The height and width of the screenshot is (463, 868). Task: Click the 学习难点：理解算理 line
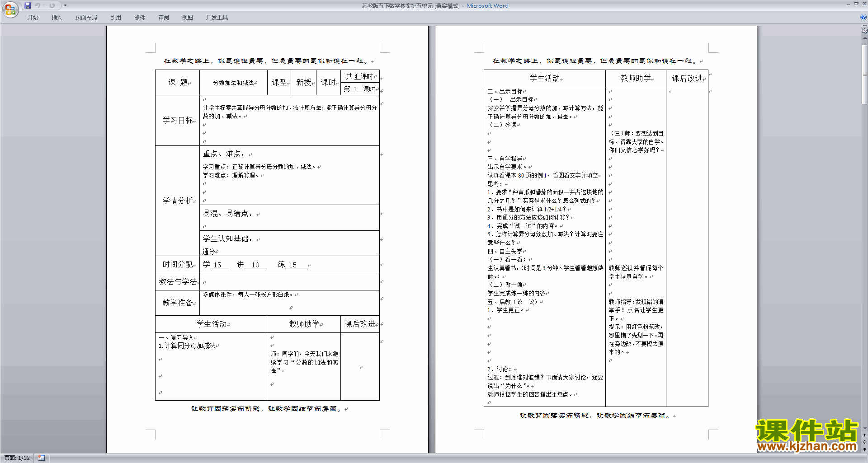coord(231,175)
